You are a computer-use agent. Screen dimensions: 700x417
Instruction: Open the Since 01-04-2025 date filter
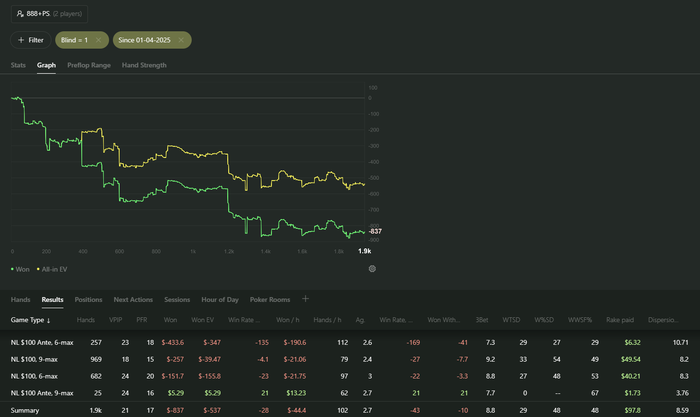point(146,40)
